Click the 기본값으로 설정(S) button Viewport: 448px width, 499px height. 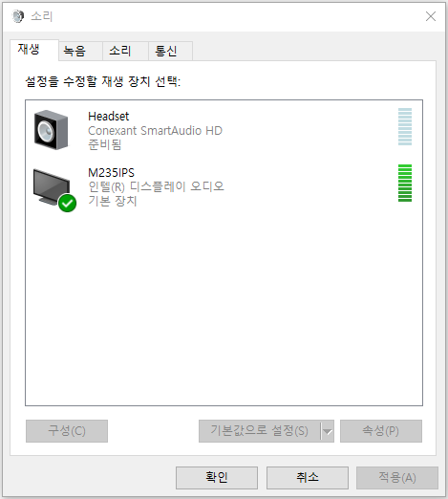click(x=260, y=431)
